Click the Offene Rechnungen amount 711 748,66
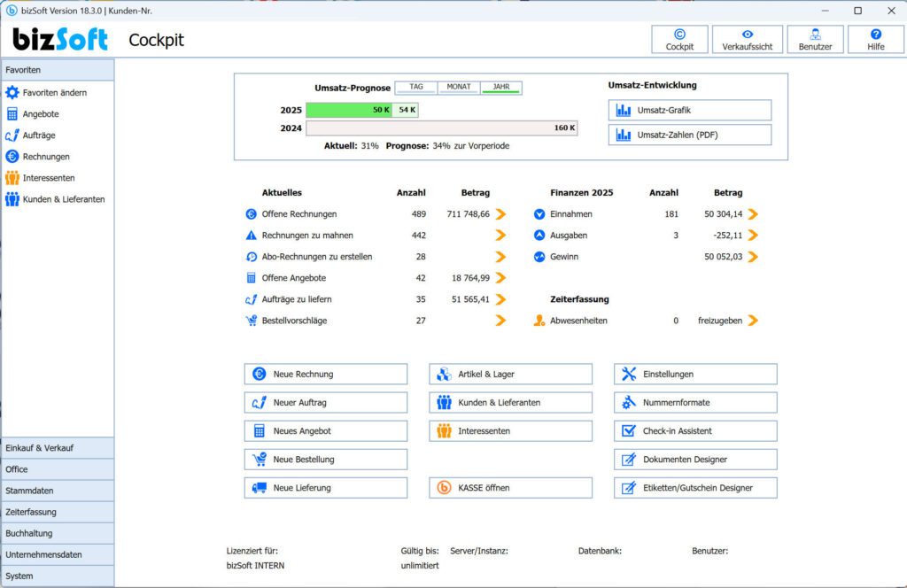Image resolution: width=907 pixels, height=588 pixels. [468, 214]
